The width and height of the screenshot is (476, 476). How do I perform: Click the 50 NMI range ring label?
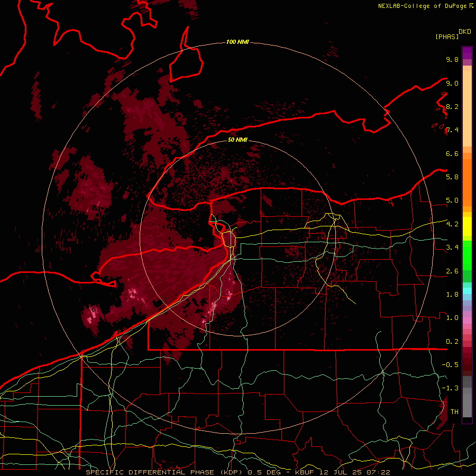237,140
